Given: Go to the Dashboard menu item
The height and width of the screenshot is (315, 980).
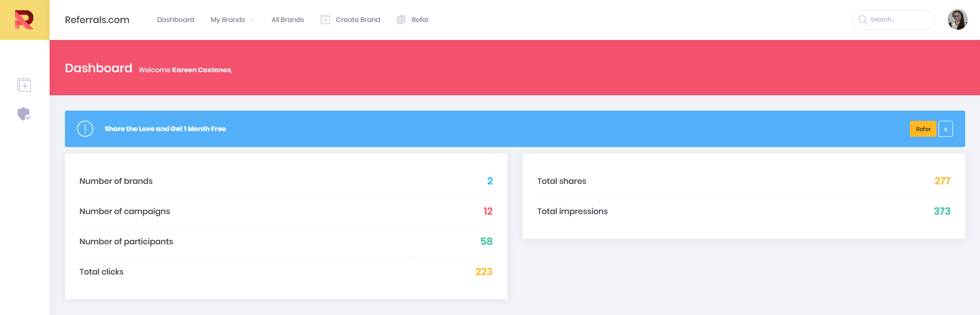Looking at the screenshot, I should tap(175, 19).
